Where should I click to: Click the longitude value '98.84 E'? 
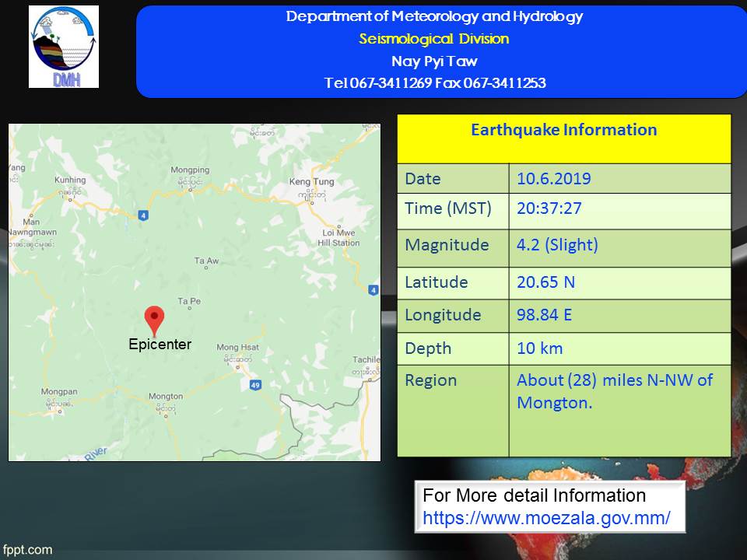click(x=545, y=315)
